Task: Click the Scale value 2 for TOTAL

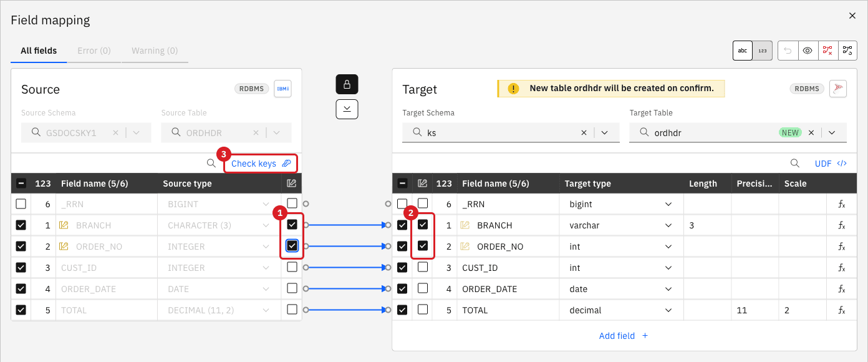Action: click(787, 310)
